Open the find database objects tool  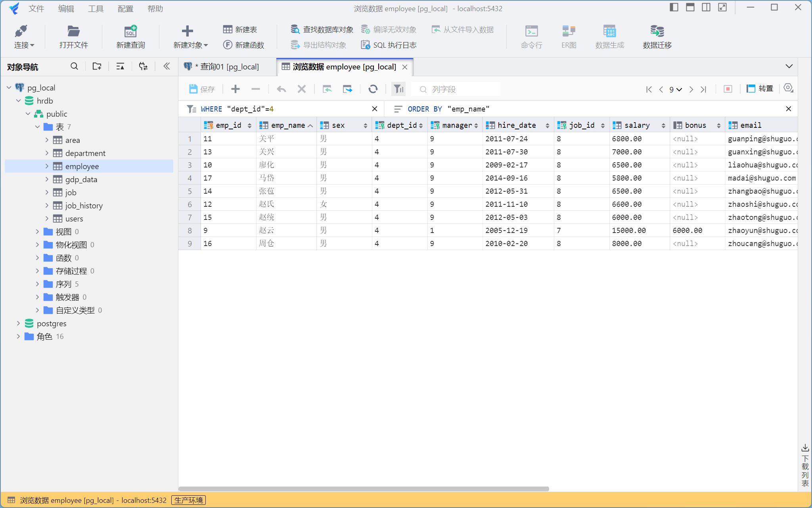click(x=322, y=29)
